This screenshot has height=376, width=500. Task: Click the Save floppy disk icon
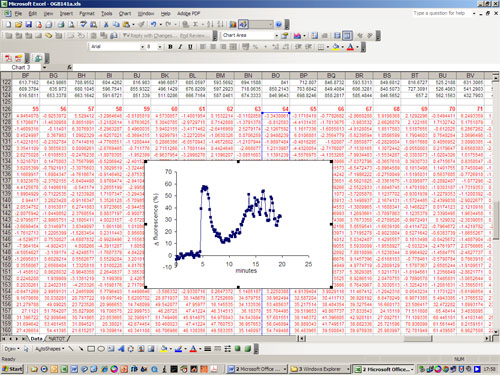(x=29, y=25)
